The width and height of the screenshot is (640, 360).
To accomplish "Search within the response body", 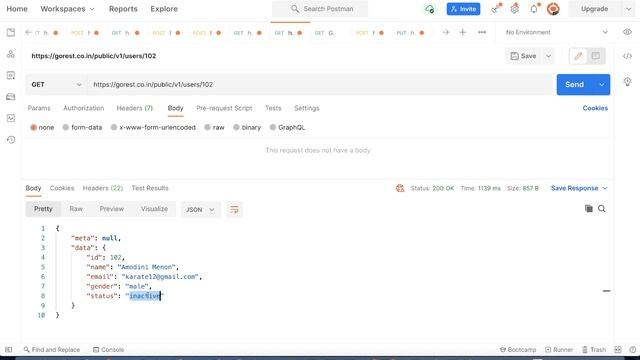I will click(602, 209).
